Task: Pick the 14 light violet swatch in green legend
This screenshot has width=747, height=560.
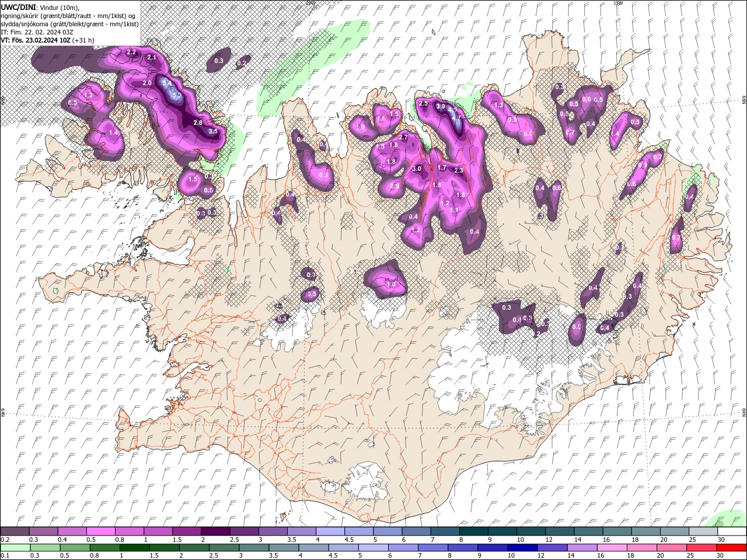Action: [582, 548]
